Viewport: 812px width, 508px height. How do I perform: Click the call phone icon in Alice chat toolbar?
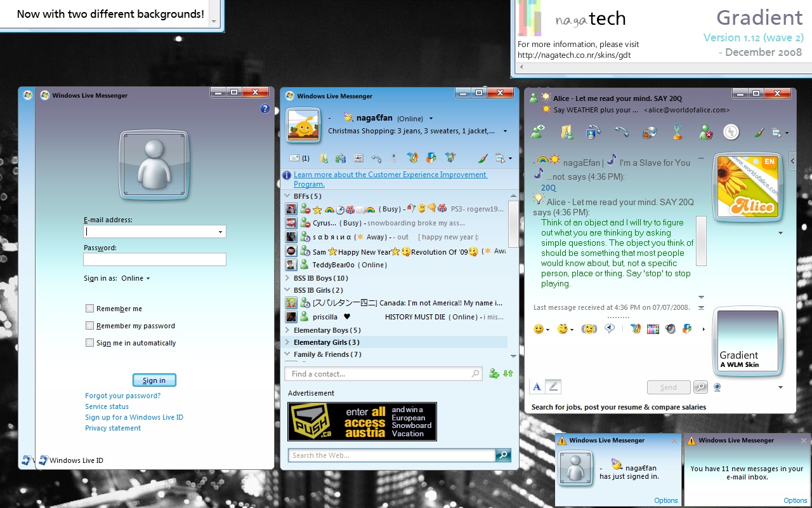(x=622, y=132)
